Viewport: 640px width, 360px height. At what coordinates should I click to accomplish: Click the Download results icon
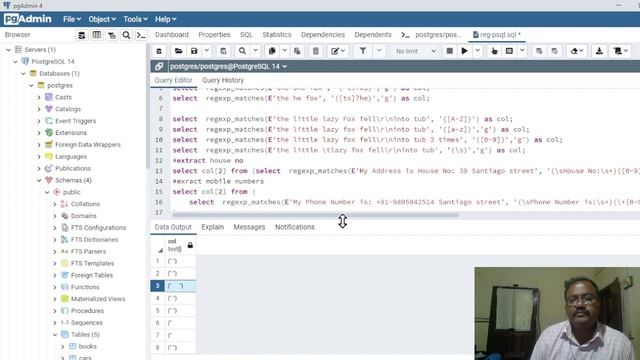[599, 51]
